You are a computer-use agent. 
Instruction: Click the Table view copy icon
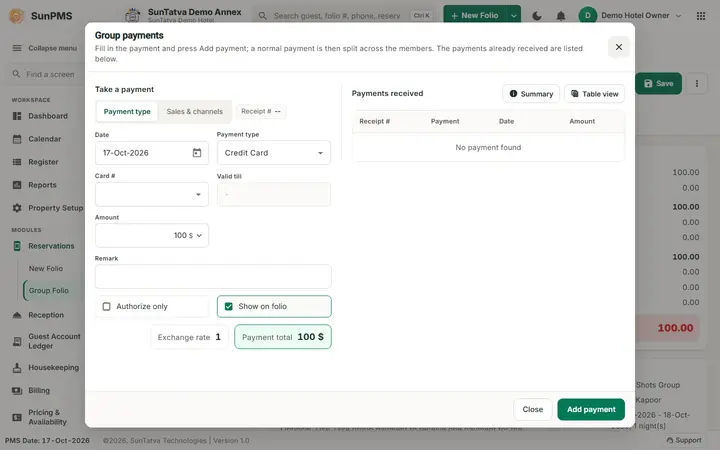pos(574,94)
